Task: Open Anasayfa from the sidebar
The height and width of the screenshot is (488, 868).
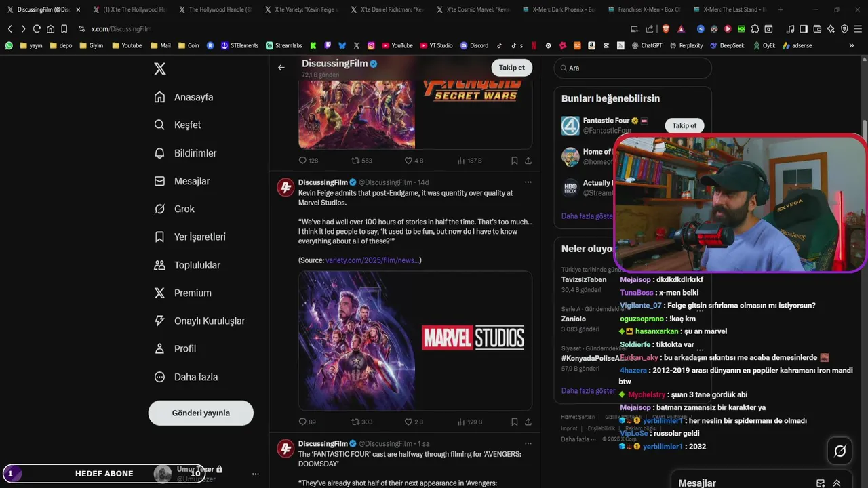Action: click(184, 97)
